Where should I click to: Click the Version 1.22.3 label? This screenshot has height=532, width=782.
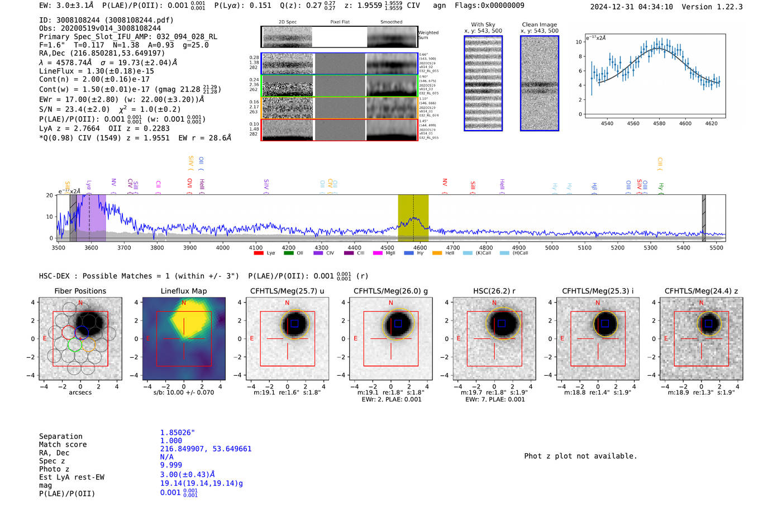click(x=712, y=7)
